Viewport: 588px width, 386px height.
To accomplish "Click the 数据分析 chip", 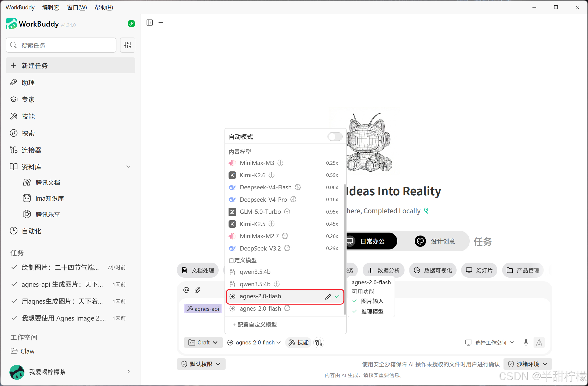I will pyautogui.click(x=384, y=270).
